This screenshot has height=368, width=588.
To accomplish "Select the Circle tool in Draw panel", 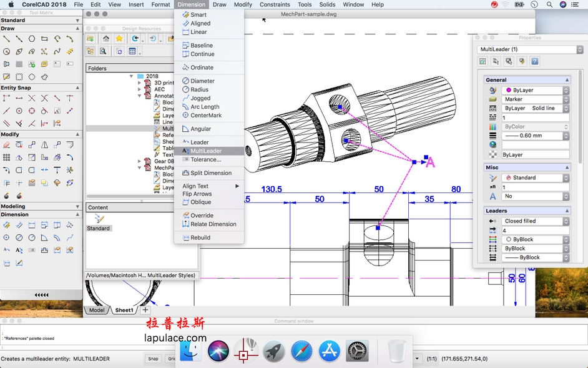I will [x=7, y=51].
